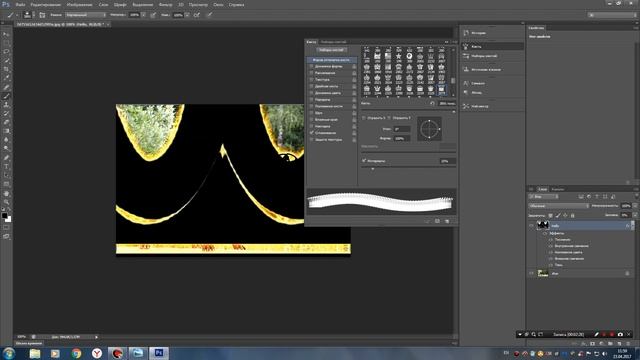Select the Magic Wand tool
Image resolution: width=640 pixels, height=360 pixels.
(6, 61)
